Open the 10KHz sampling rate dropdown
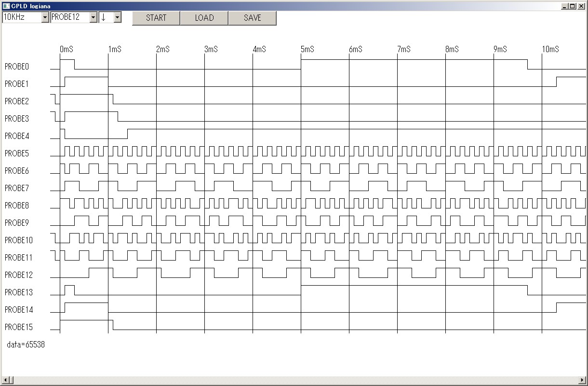588x386 pixels. coord(45,17)
